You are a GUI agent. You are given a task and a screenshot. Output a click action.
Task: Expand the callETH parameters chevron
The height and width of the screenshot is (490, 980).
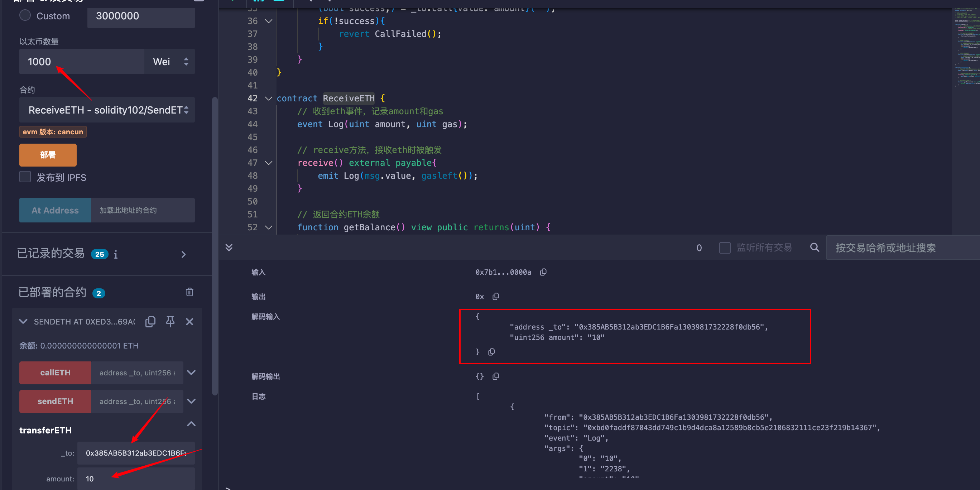click(191, 373)
